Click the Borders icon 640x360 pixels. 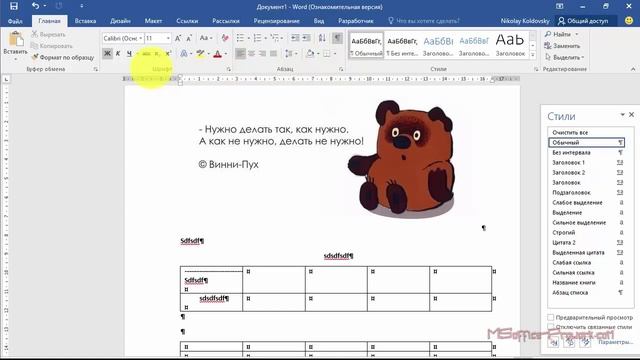pyautogui.click(x=327, y=53)
